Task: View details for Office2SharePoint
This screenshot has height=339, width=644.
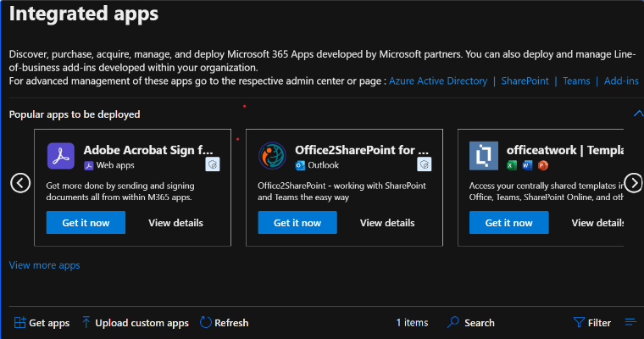Action: tap(387, 223)
